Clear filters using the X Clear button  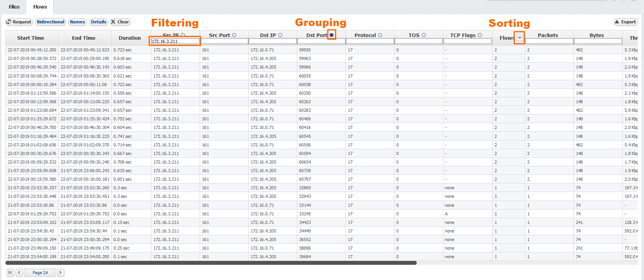(120, 22)
